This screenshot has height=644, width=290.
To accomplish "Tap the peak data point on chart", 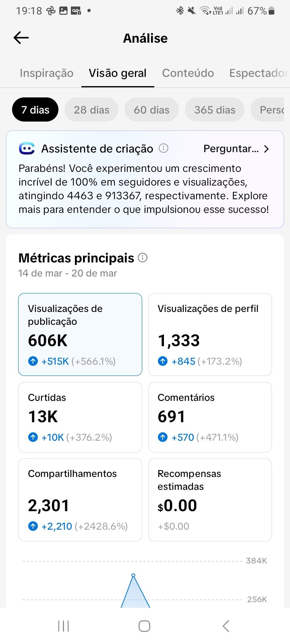I will tap(133, 576).
